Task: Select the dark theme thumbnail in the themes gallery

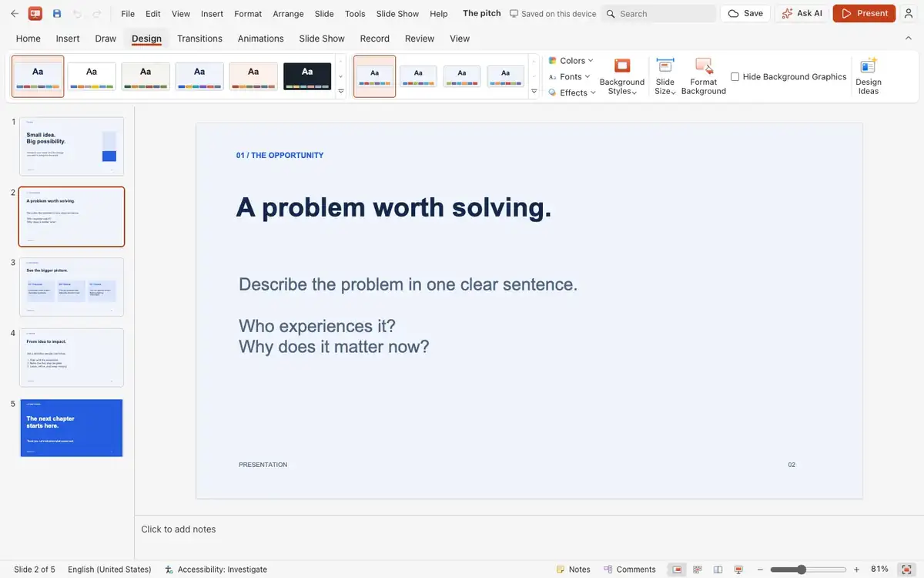Action: pos(307,76)
